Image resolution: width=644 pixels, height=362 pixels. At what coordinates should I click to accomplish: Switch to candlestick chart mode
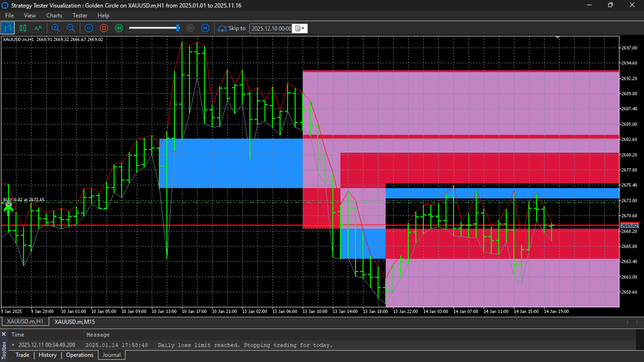tap(23, 28)
